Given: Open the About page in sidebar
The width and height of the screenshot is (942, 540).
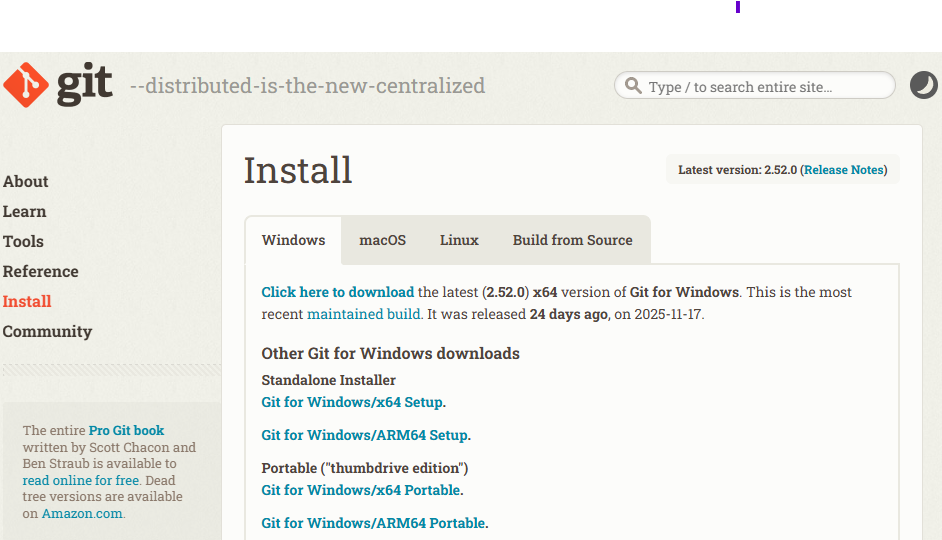Looking at the screenshot, I should pos(25,181).
